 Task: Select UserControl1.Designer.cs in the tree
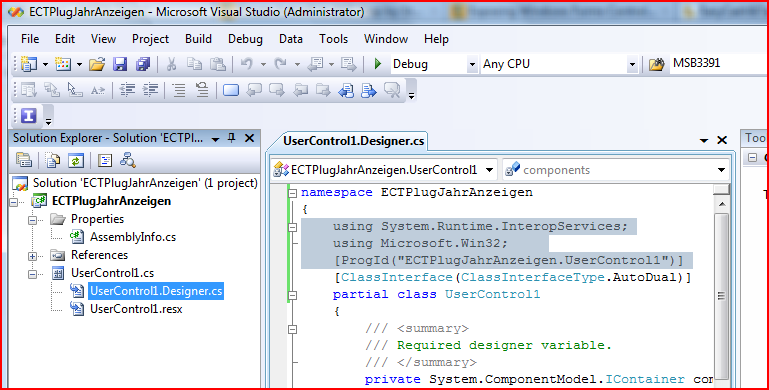click(156, 291)
